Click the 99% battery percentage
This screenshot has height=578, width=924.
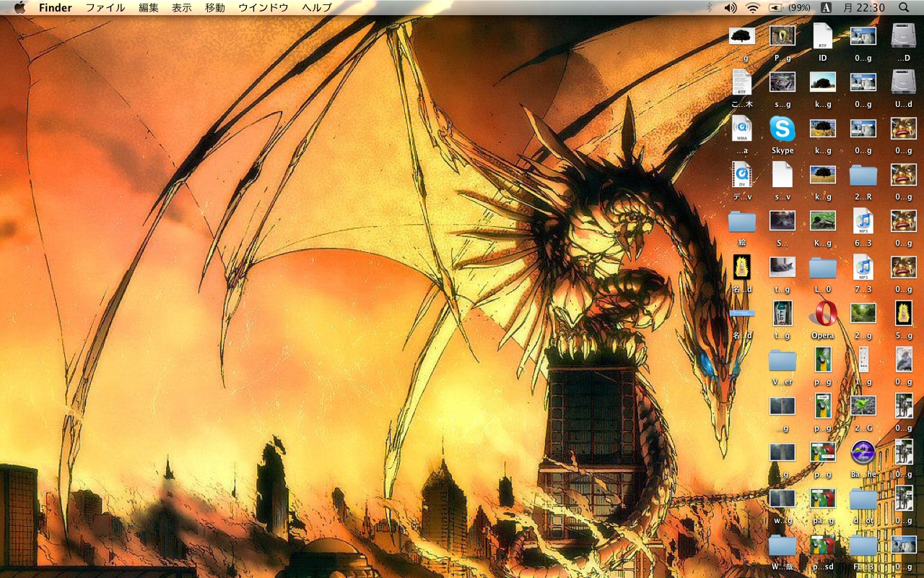pyautogui.click(x=799, y=7)
